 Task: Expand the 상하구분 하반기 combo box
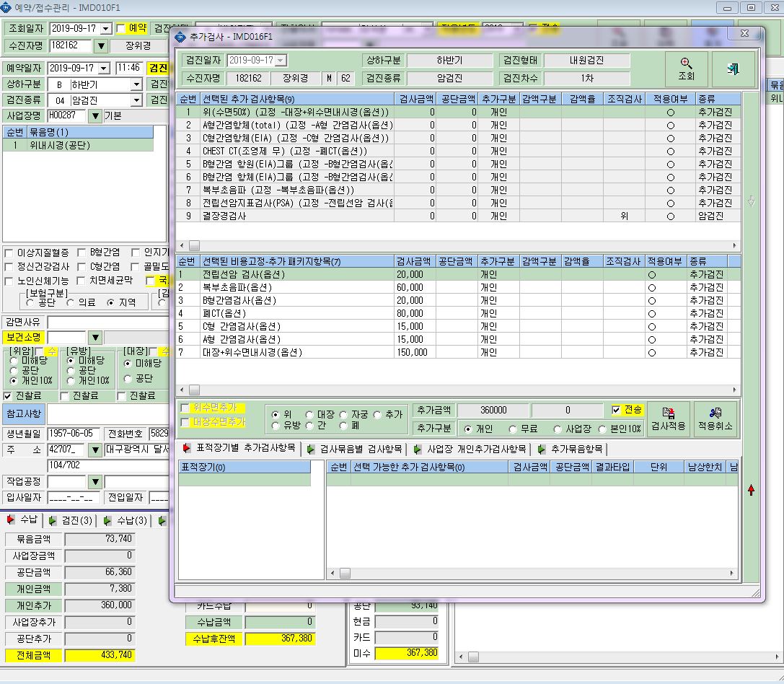click(x=136, y=84)
